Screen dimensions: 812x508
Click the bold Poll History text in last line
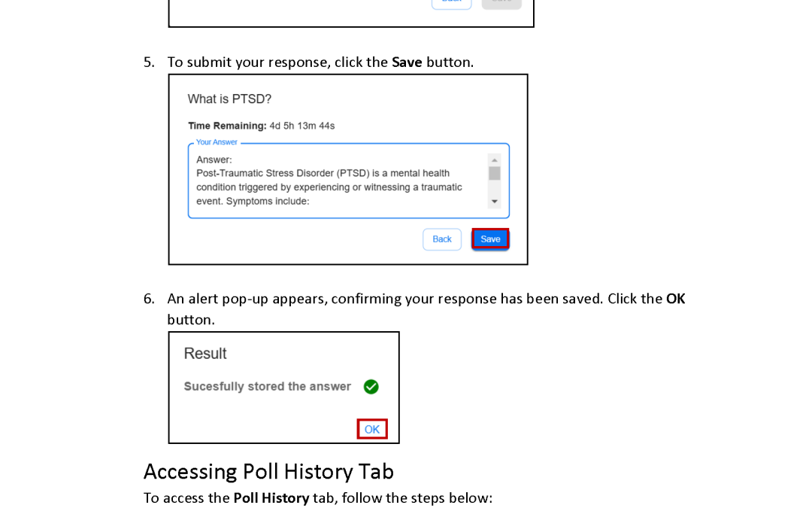click(271, 498)
